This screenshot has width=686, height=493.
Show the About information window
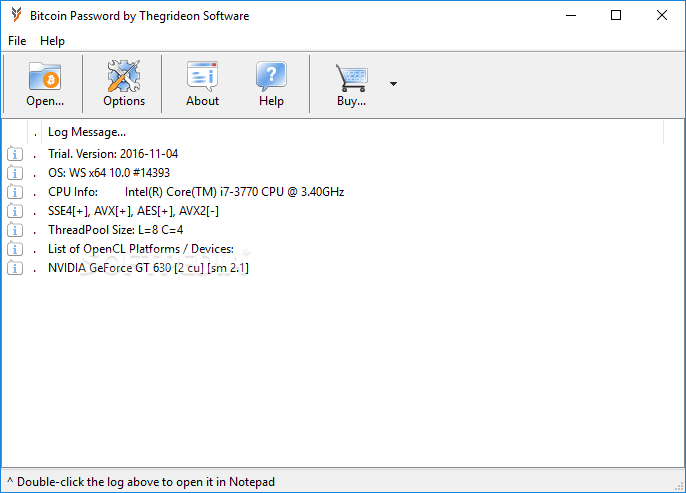[202, 84]
